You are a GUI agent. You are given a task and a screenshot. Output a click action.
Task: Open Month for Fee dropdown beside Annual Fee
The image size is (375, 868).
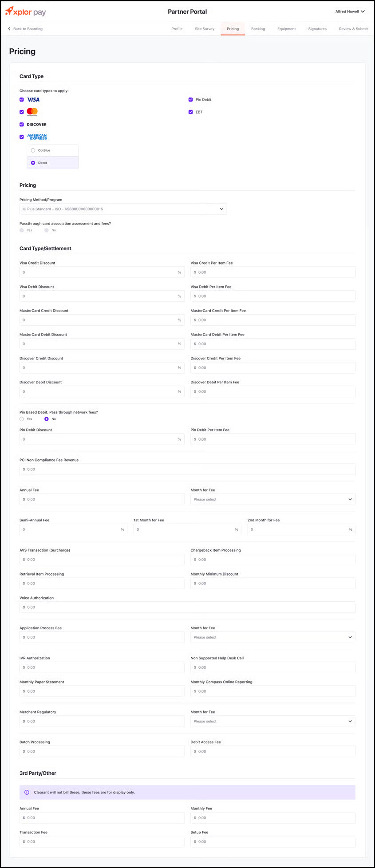(272, 500)
